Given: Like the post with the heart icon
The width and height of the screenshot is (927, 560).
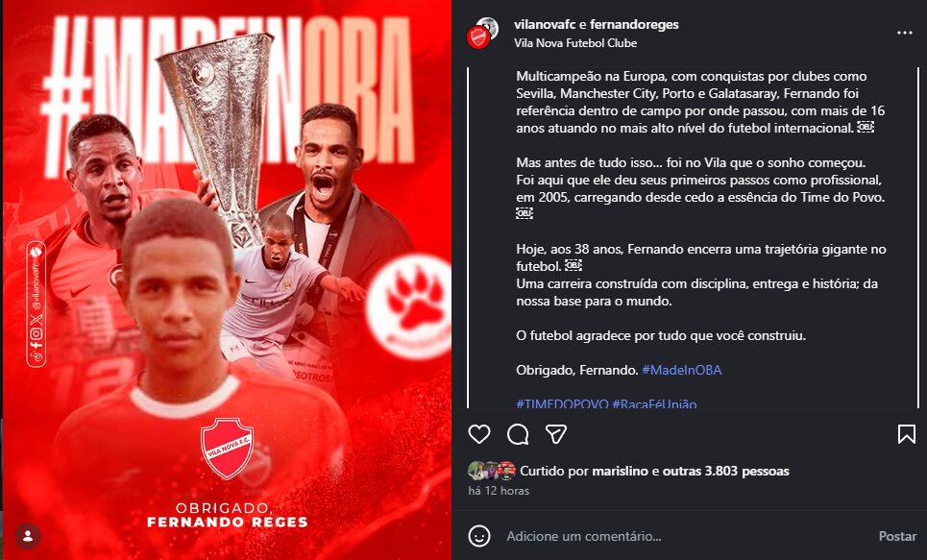Looking at the screenshot, I should pos(479,434).
